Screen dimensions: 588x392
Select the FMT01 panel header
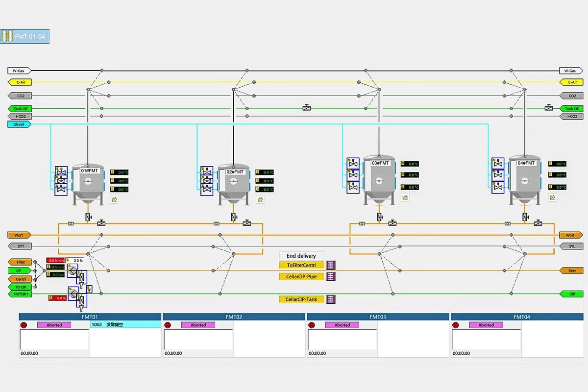click(90, 317)
